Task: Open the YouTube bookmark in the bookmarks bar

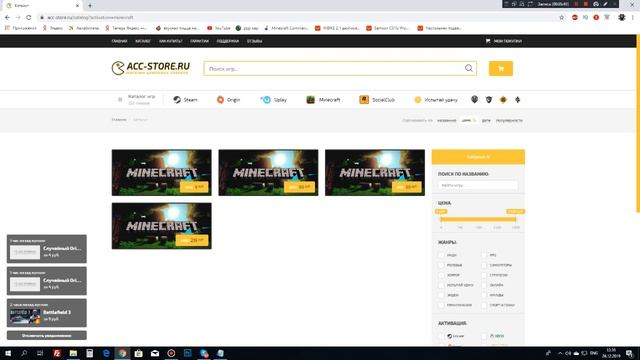Action: coord(219,28)
